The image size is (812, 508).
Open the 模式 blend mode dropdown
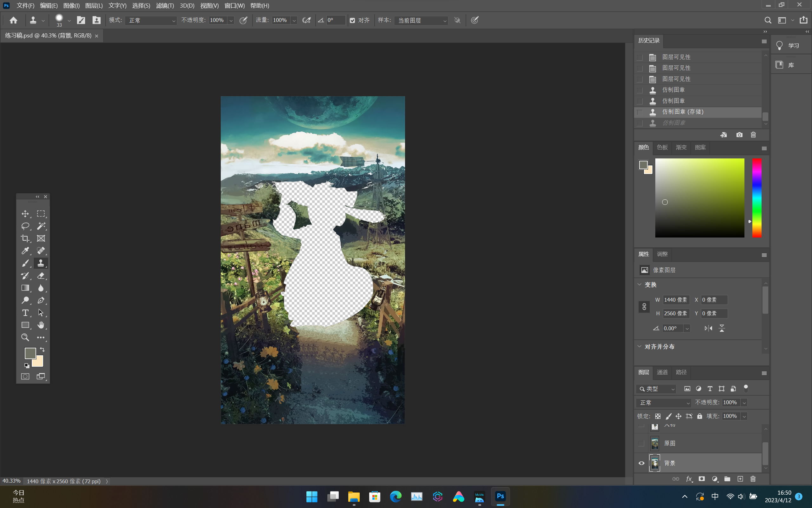click(151, 21)
